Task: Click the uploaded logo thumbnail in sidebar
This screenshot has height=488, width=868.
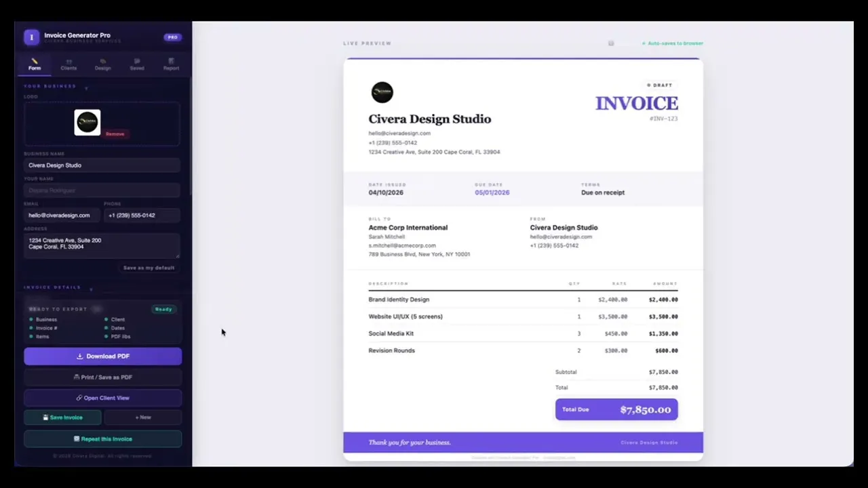Action: [x=87, y=122]
